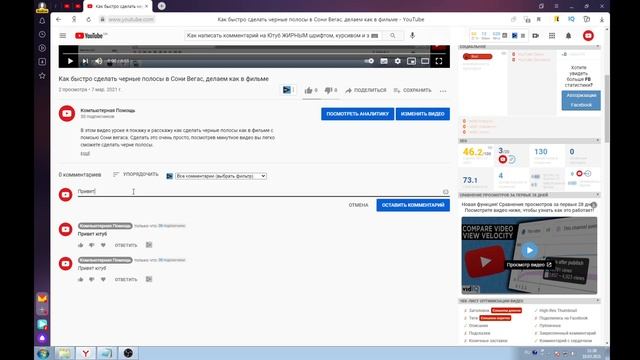Start voice search with the microphone icon
The height and width of the screenshot is (360, 640).
(412, 36)
